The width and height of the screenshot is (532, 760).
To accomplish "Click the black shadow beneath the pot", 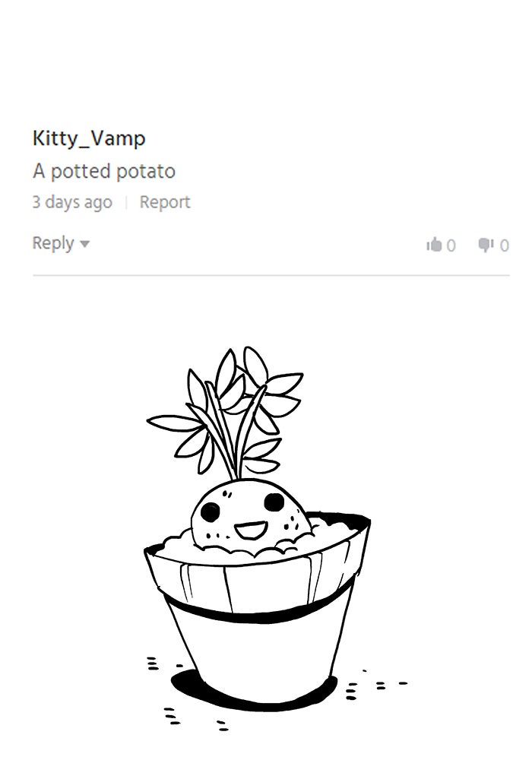I will [x=252, y=691].
